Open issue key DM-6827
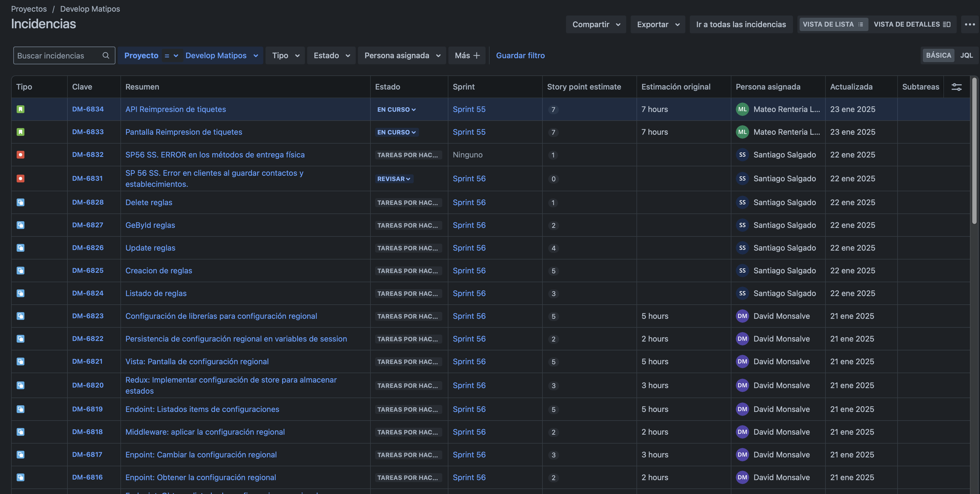The width and height of the screenshot is (980, 494). 87,225
